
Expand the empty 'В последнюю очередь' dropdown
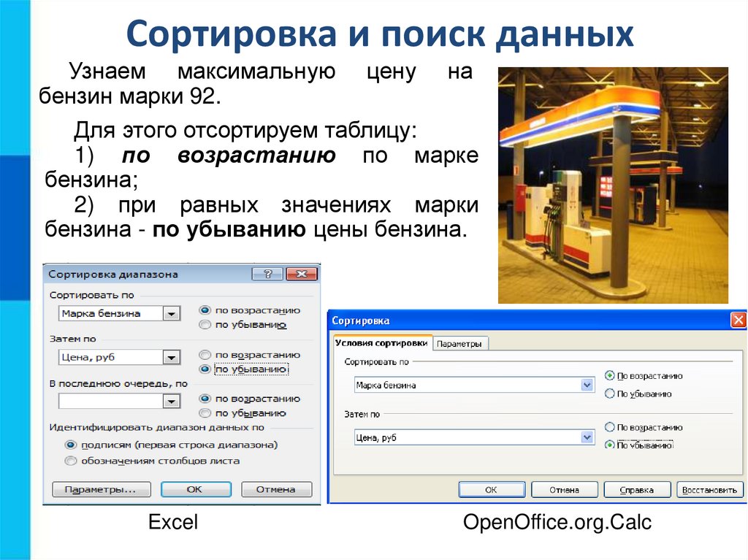click(x=171, y=401)
